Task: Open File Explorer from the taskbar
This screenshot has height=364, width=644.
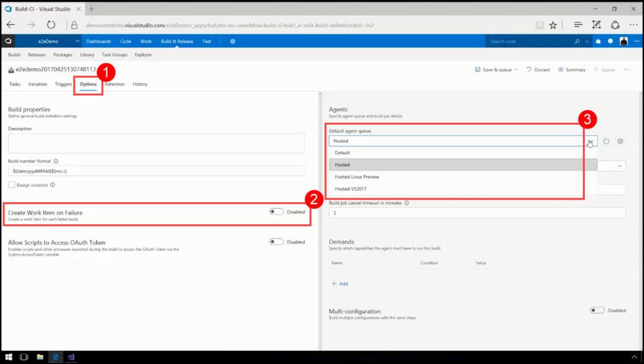Action: (x=40, y=357)
